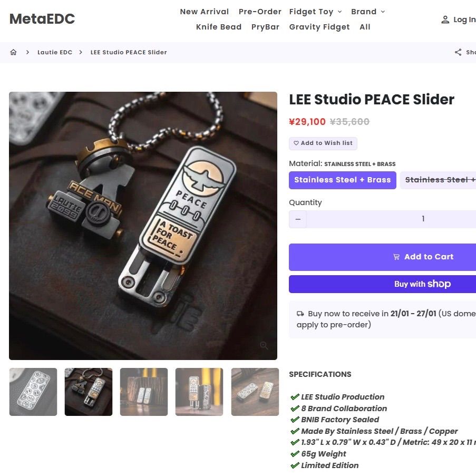476x476 pixels.
Task: Open the Pre-Order menu item
Action: [x=260, y=11]
